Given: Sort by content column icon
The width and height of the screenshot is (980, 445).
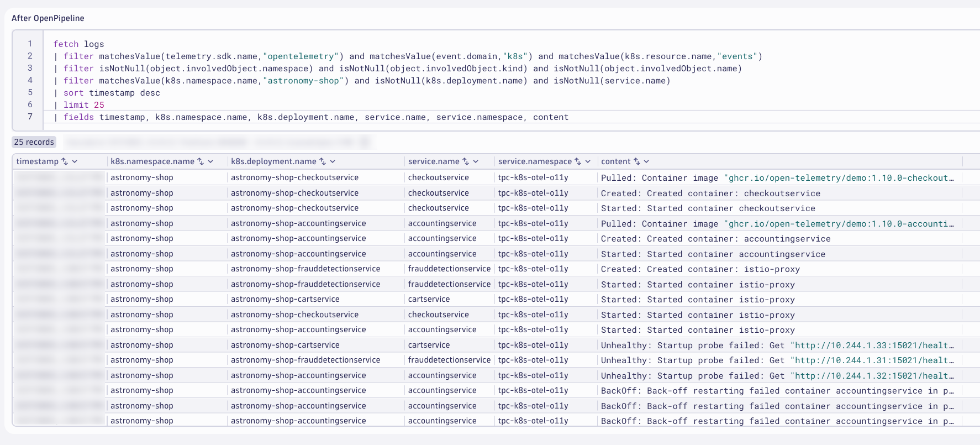Looking at the screenshot, I should (637, 161).
